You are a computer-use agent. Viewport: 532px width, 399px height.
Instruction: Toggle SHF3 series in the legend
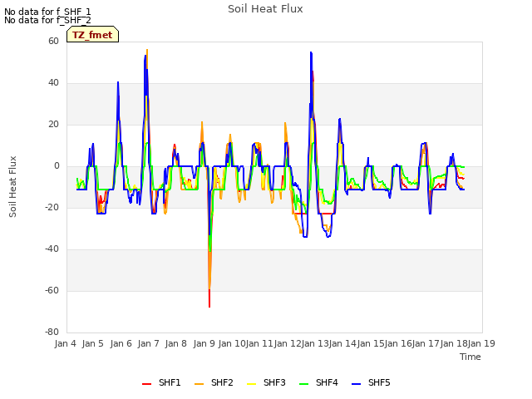[266, 382]
